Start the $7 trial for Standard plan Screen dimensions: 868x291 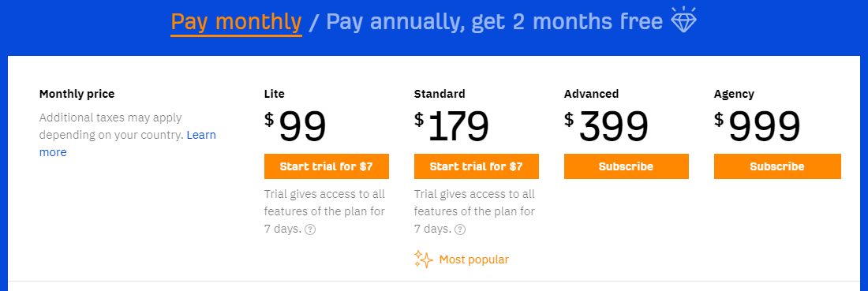[x=477, y=166]
